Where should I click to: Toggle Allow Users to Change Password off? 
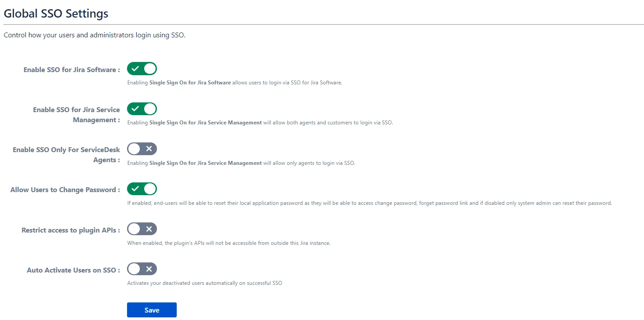tap(142, 189)
